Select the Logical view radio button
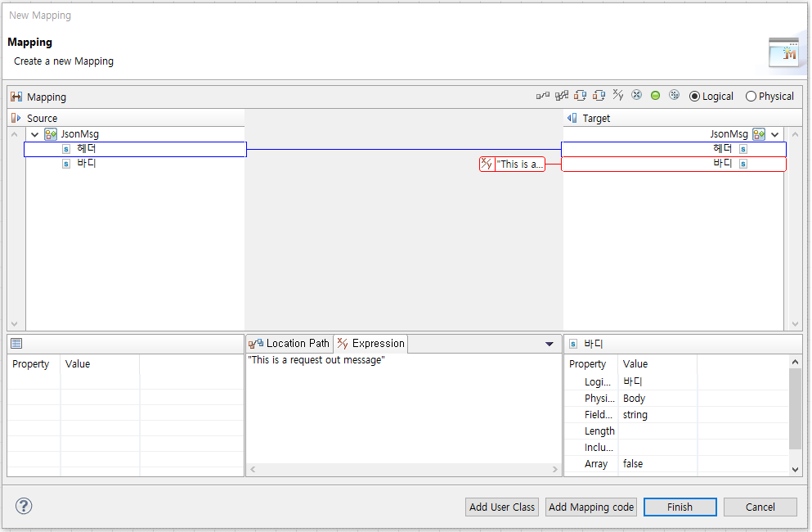 [694, 96]
